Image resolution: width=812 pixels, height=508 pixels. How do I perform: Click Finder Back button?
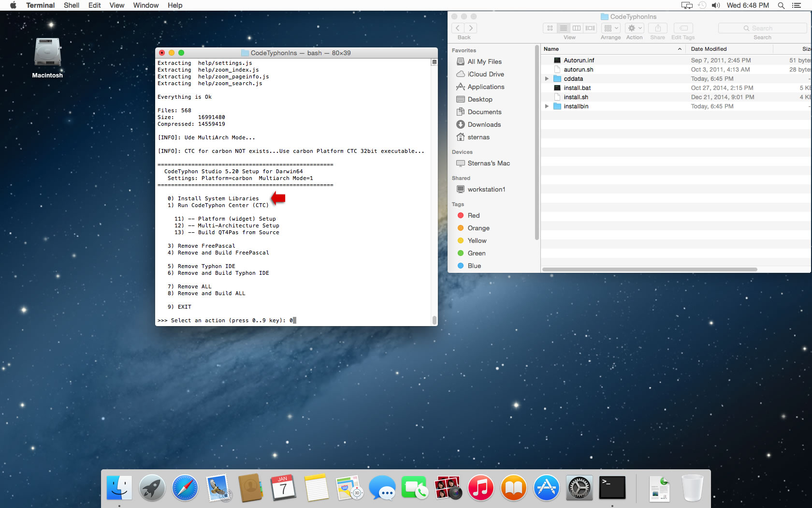pos(458,28)
